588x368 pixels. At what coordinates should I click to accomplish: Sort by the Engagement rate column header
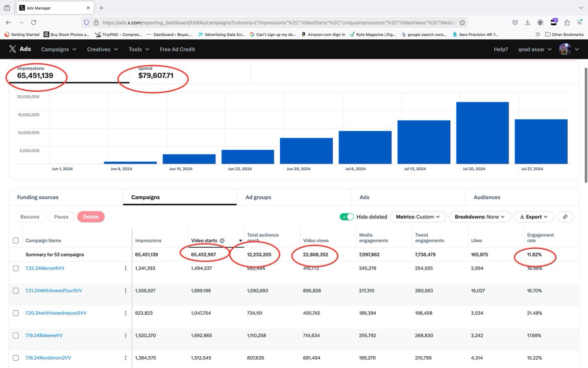(x=540, y=238)
